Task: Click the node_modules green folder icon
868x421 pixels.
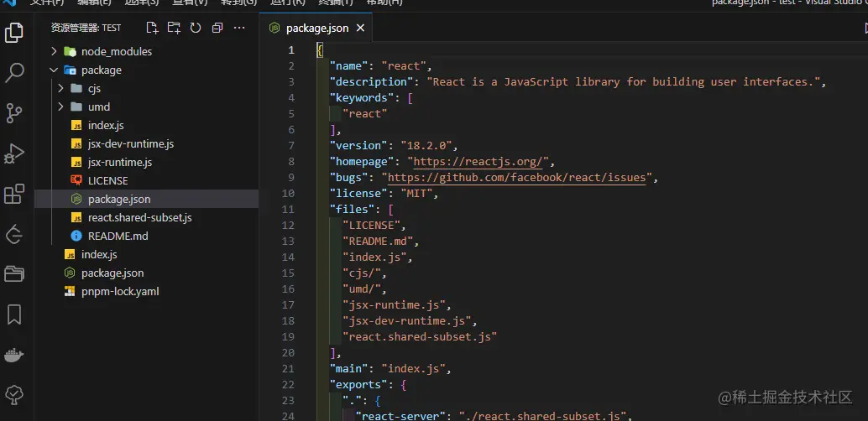Action: coord(70,51)
